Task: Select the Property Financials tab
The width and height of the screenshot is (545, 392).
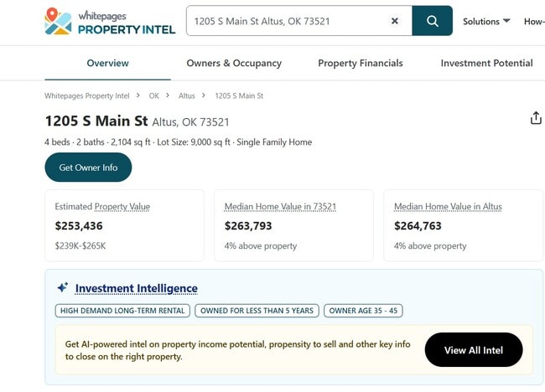Action: [x=361, y=63]
